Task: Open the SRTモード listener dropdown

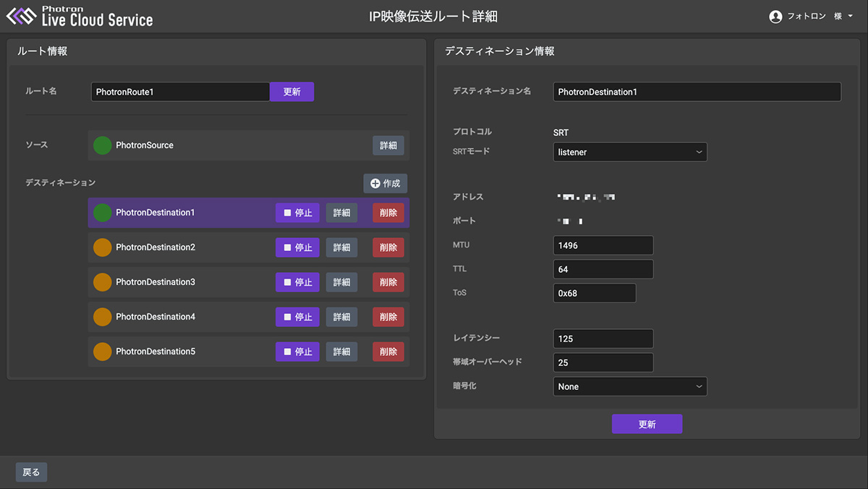Action: (629, 152)
